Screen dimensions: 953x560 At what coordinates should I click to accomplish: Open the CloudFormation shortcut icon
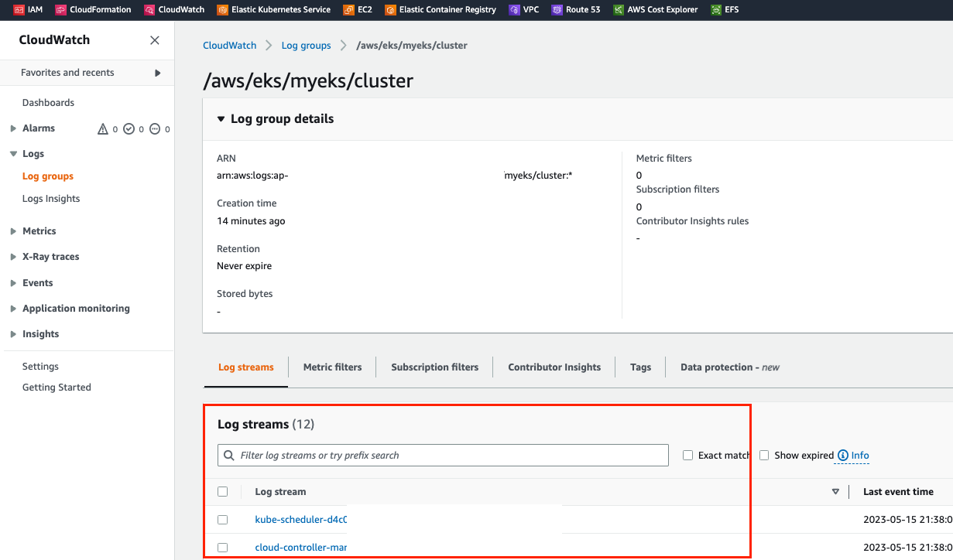[x=60, y=10]
